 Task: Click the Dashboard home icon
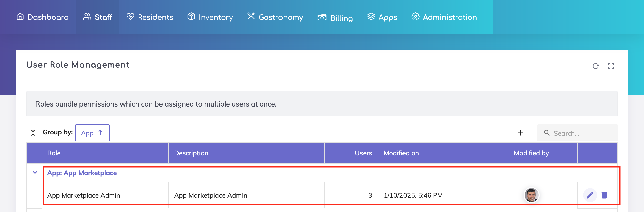click(20, 17)
